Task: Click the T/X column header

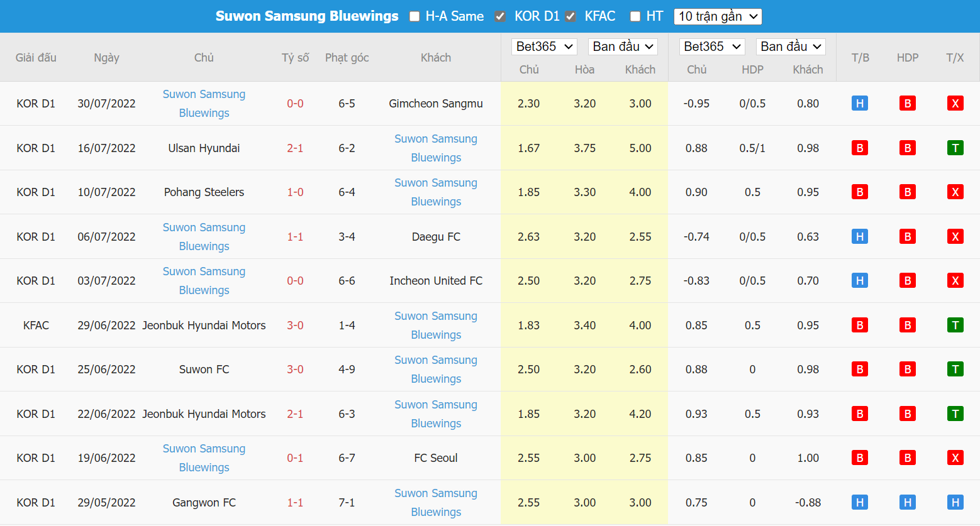Action: coord(955,58)
